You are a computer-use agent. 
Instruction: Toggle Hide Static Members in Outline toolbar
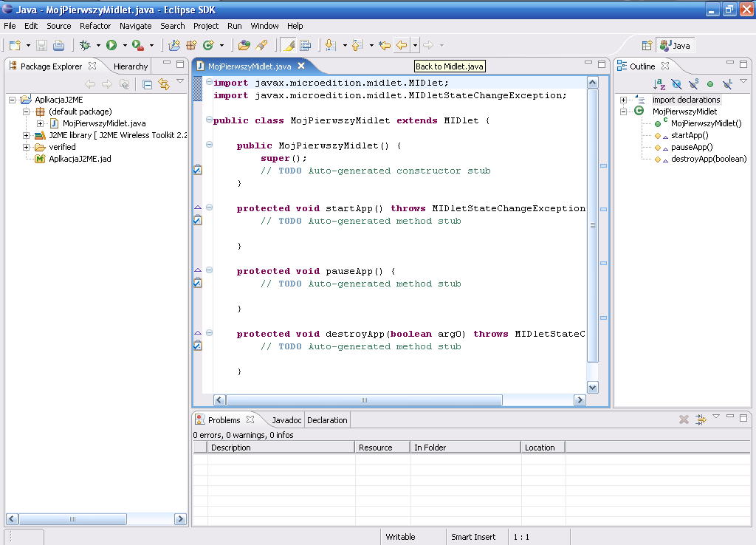coord(693,84)
